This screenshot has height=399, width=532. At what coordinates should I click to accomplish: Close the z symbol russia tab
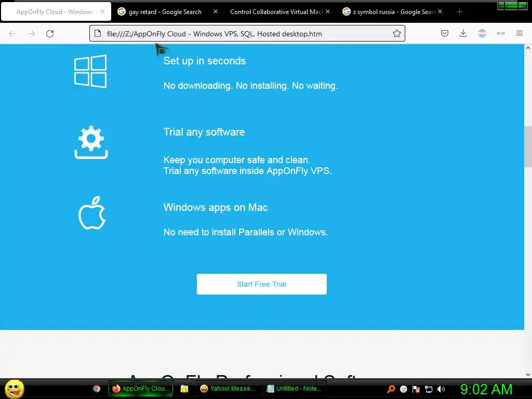click(440, 11)
